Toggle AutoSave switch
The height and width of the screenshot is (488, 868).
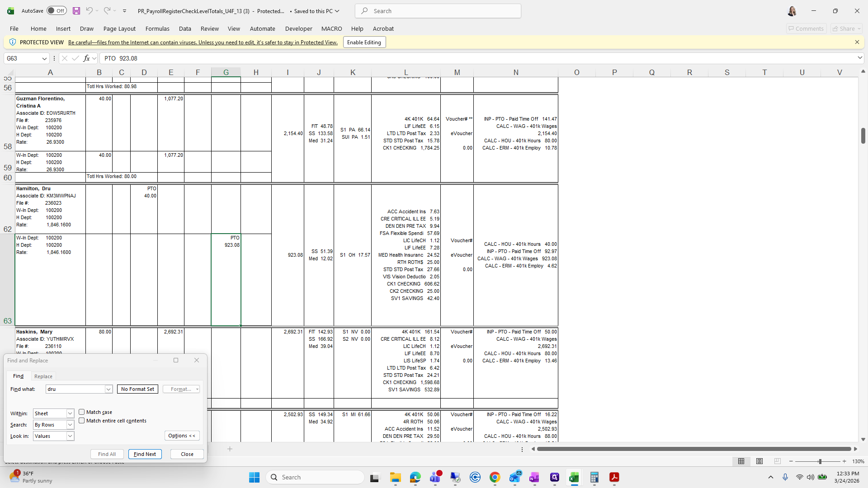pos(57,11)
